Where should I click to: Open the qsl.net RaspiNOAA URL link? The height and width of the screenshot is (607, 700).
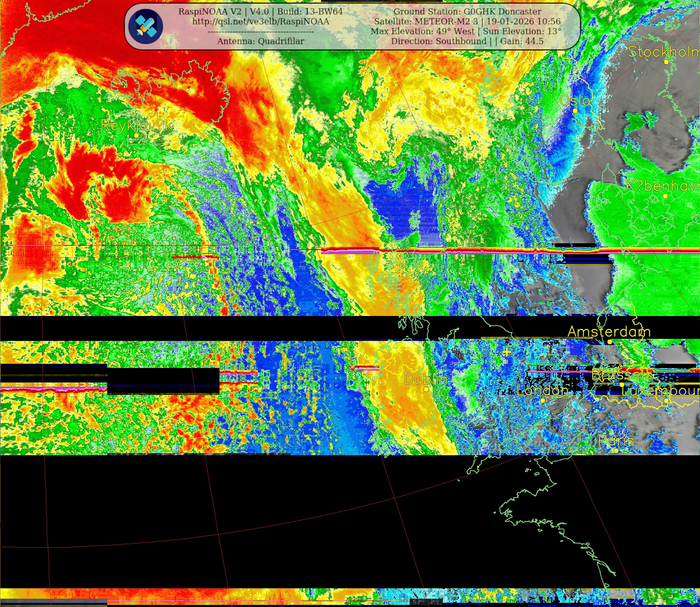[261, 21]
